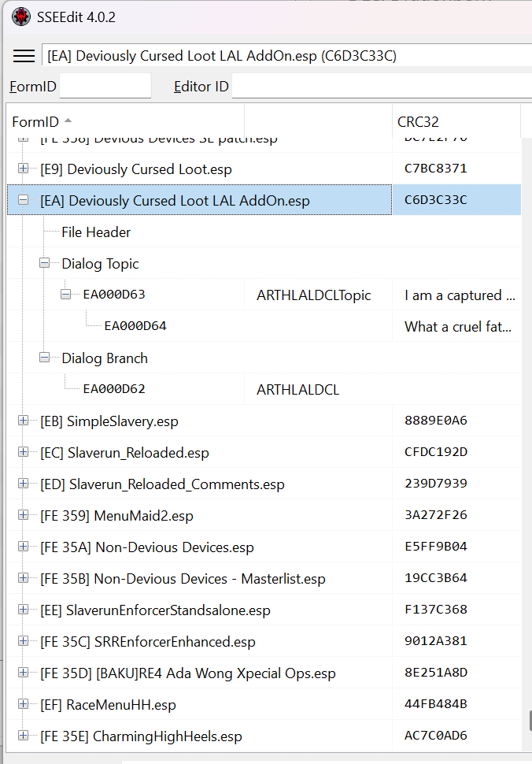Expand [FE 35B] Non-Devious Devices - Masterlist.esp
Image resolution: width=532 pixels, height=764 pixels.
click(x=23, y=578)
